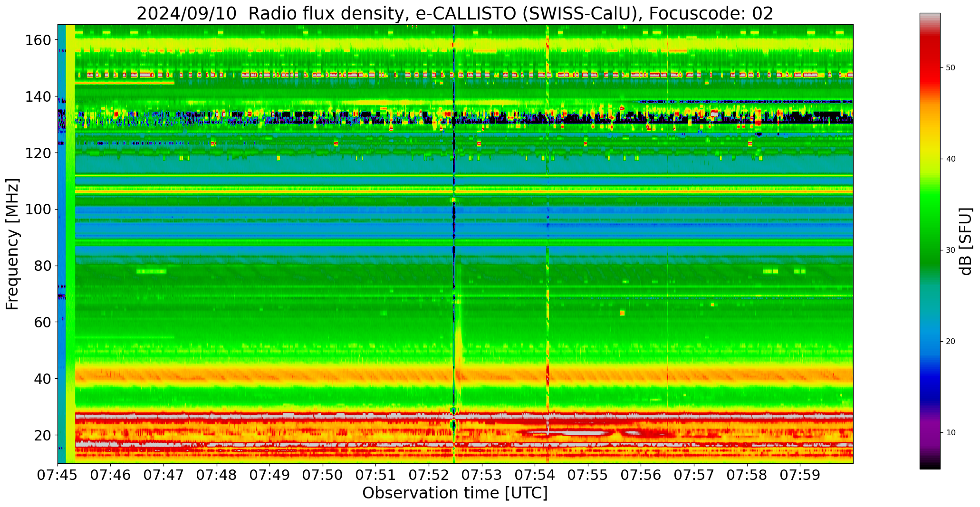Click the 07:57 time tick label
The height and width of the screenshot is (507, 980).
(x=694, y=475)
